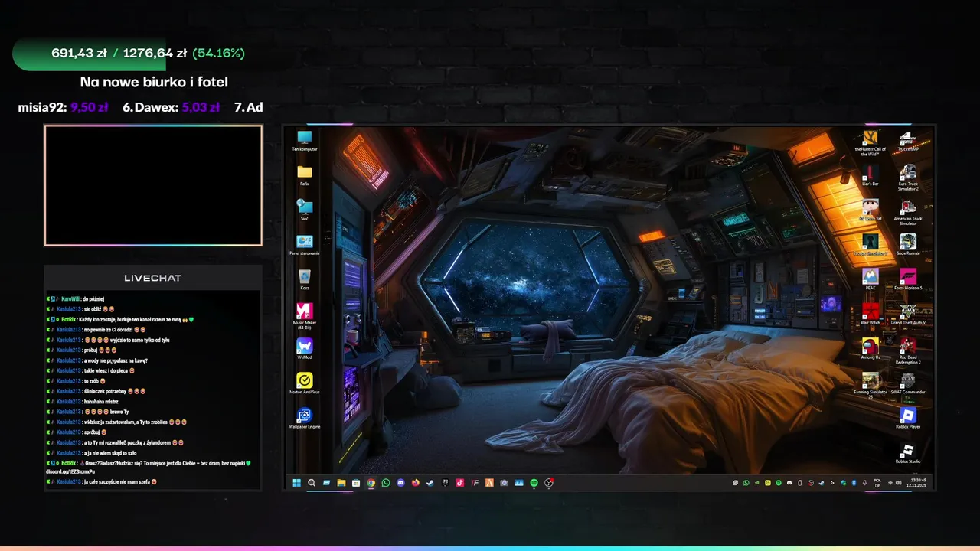Open WhatsApp from the taskbar apps

pyautogui.click(x=386, y=483)
